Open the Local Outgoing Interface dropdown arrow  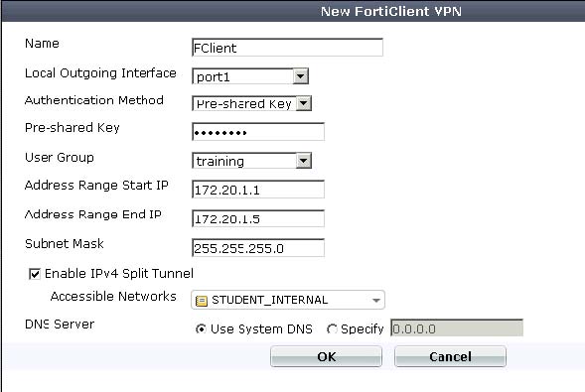pyautogui.click(x=300, y=76)
